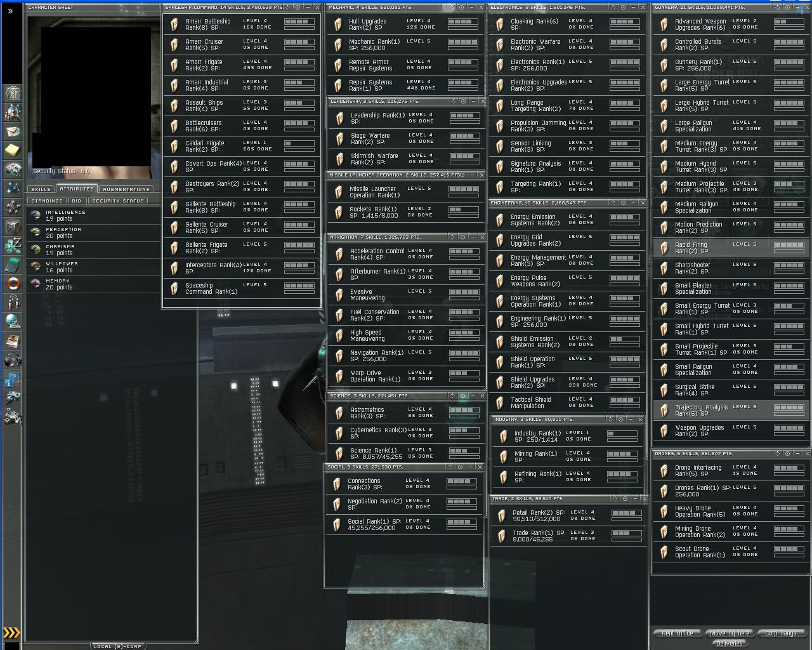Select the Warp Drive Operation skill text

(x=376, y=376)
